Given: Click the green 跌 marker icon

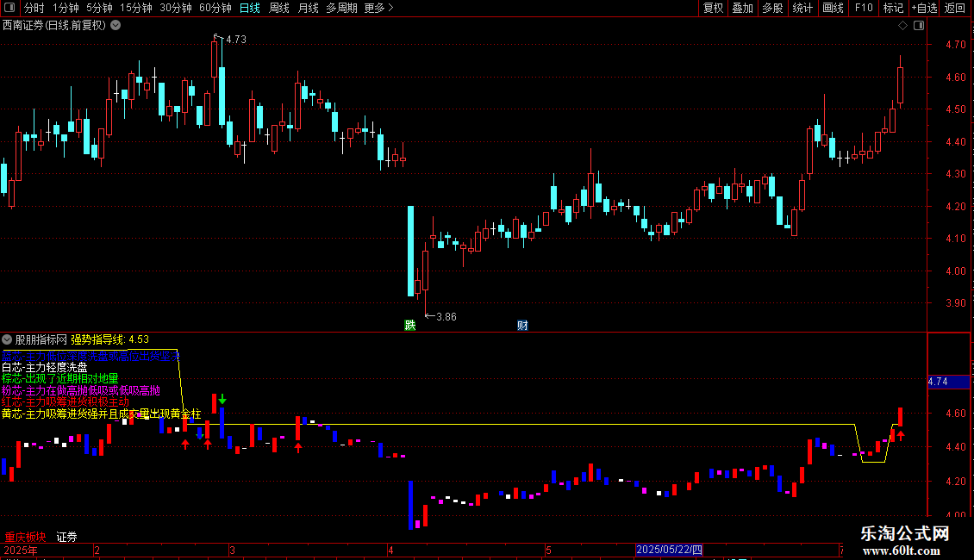Looking at the screenshot, I should tap(410, 326).
